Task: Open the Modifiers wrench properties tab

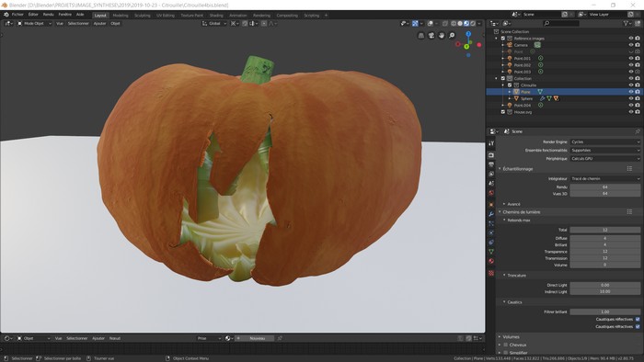Action: 491,214
